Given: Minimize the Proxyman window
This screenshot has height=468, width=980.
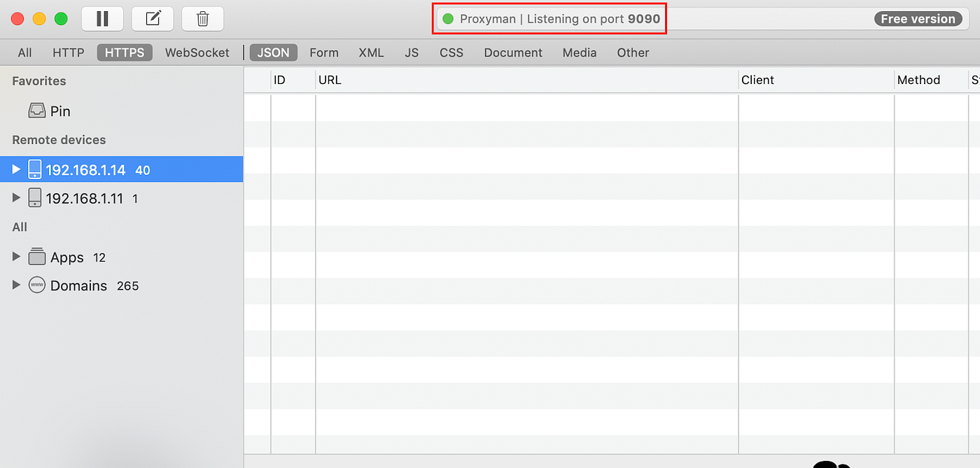Looking at the screenshot, I should point(39,19).
